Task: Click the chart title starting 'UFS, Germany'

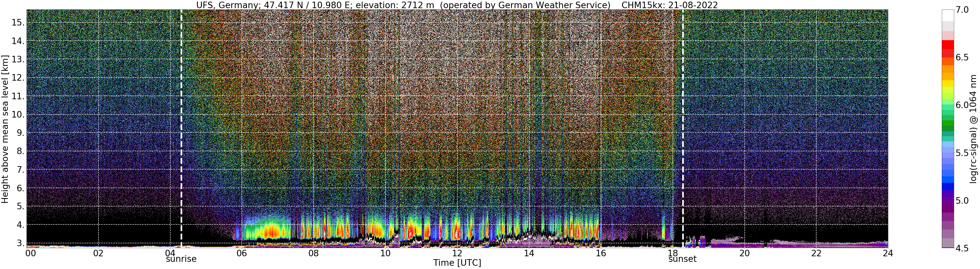Action: (x=457, y=5)
